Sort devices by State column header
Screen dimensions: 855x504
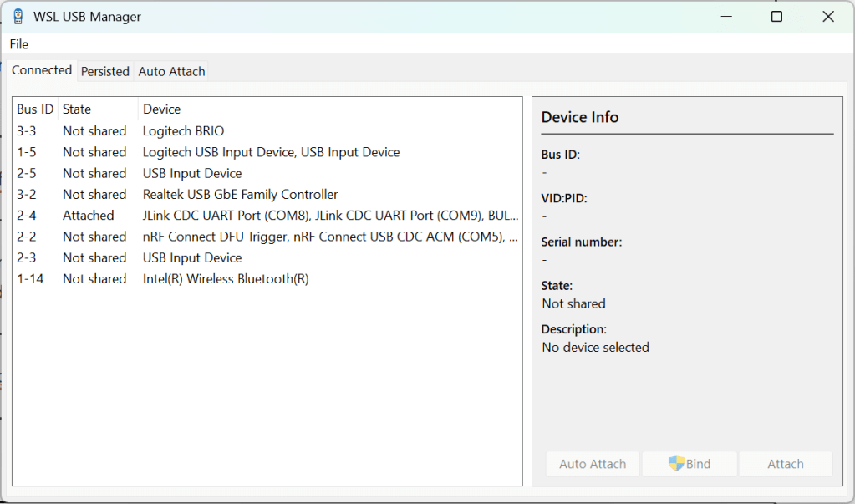[77, 109]
